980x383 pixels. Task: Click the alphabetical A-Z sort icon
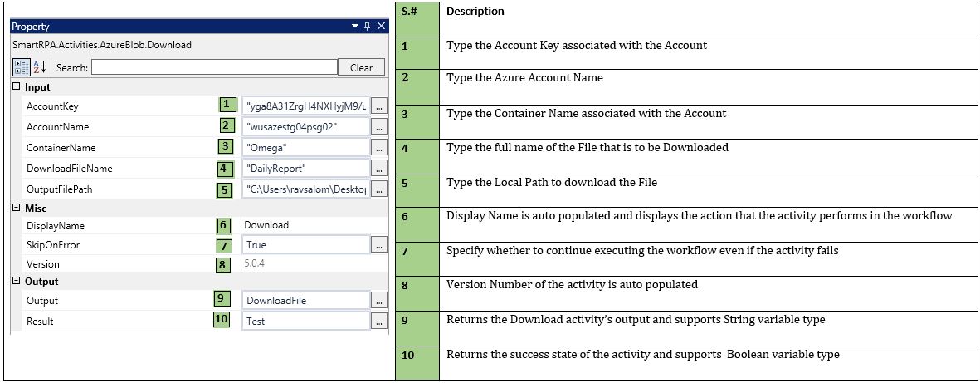(x=38, y=68)
